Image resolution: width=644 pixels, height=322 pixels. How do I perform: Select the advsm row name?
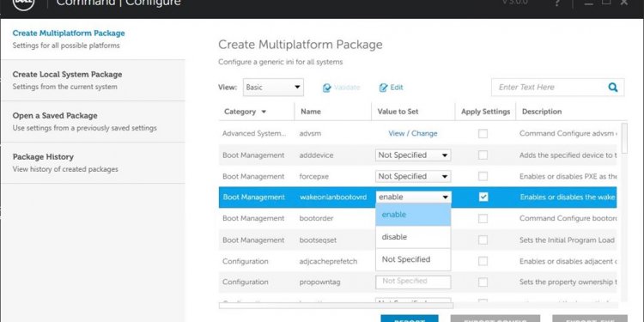(309, 133)
